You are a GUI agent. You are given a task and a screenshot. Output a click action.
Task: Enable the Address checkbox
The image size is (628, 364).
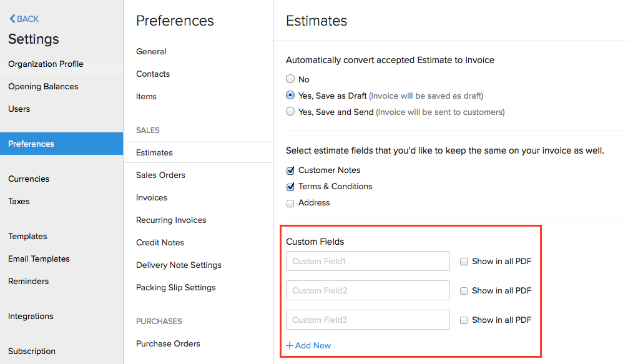click(x=290, y=203)
